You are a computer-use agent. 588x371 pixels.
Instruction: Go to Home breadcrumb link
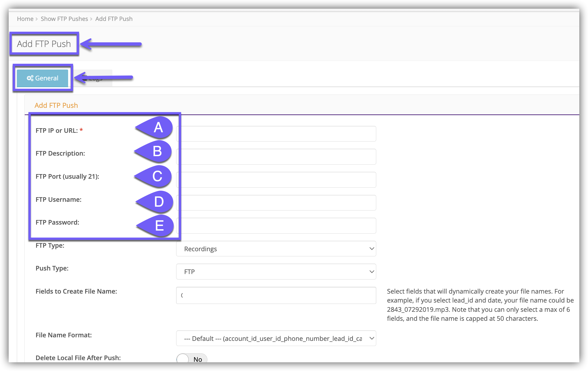click(x=25, y=19)
